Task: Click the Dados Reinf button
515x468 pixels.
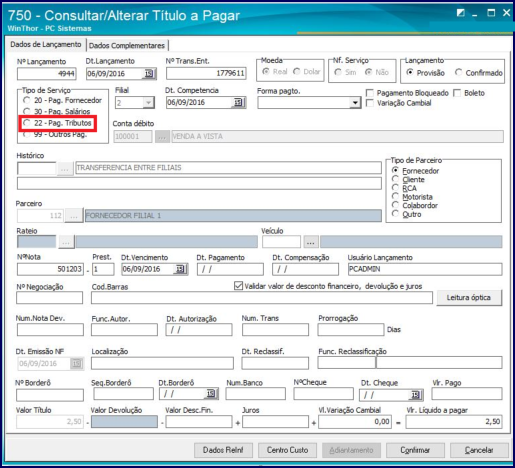Action: click(x=223, y=450)
